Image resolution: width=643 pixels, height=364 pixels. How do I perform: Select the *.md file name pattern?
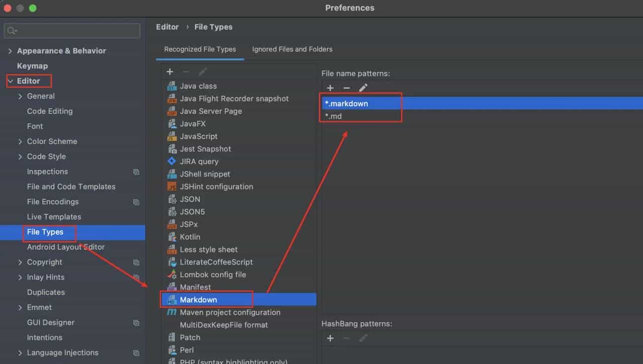(334, 116)
